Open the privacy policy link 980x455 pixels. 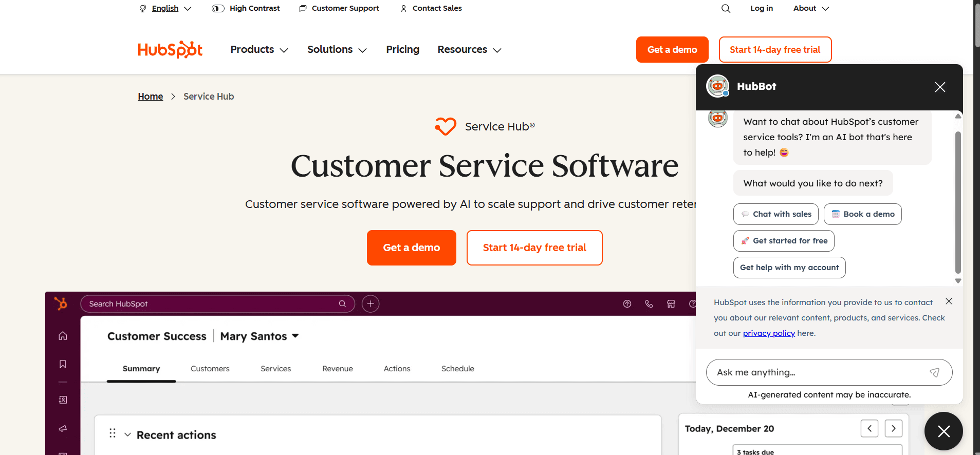click(769, 333)
